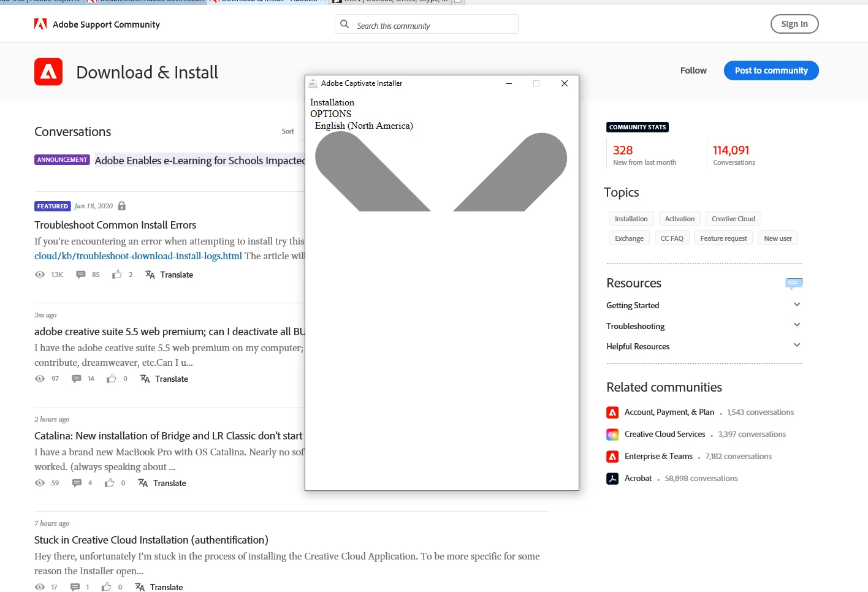This screenshot has width=868, height=592.
Task: Like the creative suite 5.5 post
Action: (112, 379)
